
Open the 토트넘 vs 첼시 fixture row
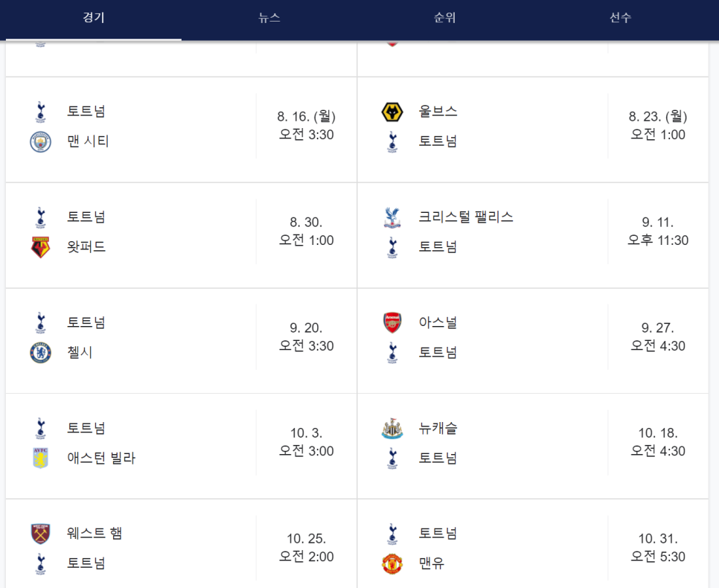click(179, 335)
